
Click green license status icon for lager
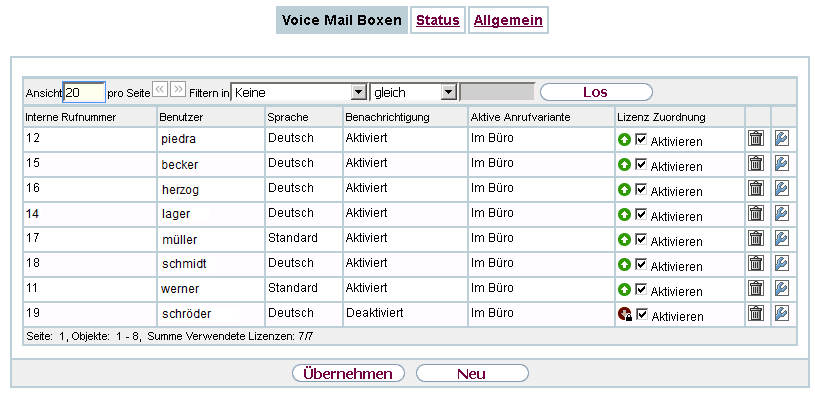tap(624, 215)
